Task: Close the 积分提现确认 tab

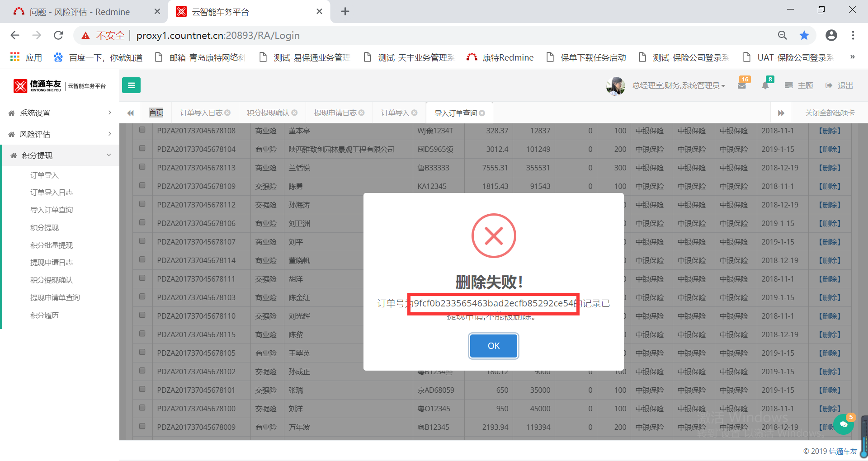Action: pyautogui.click(x=294, y=113)
